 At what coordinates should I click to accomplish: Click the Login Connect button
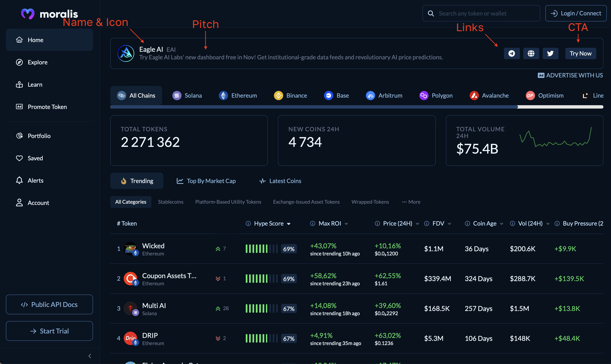pyautogui.click(x=576, y=13)
